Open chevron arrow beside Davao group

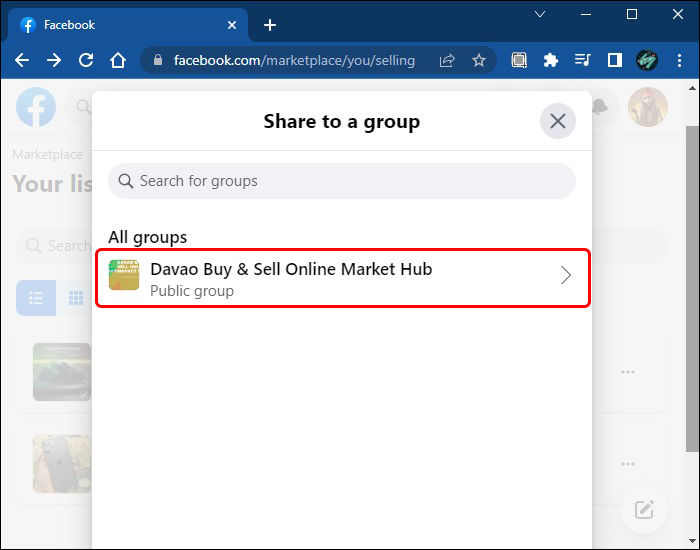[x=566, y=275]
